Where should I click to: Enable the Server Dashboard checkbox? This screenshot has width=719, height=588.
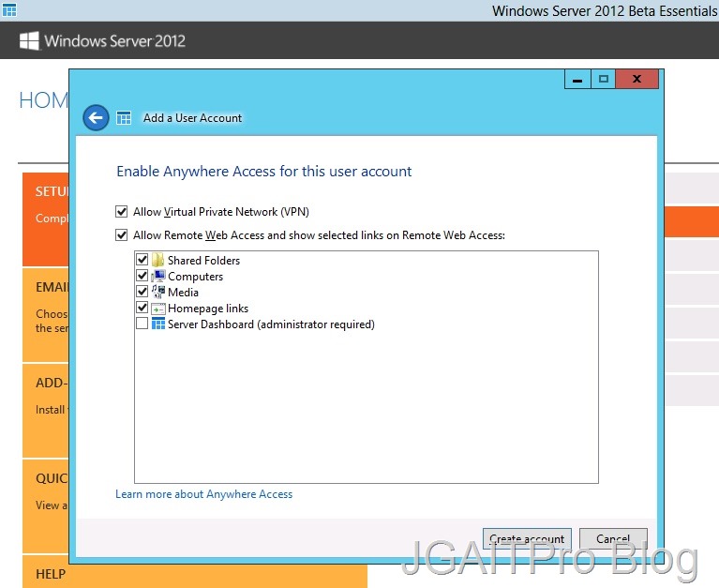pyautogui.click(x=142, y=324)
